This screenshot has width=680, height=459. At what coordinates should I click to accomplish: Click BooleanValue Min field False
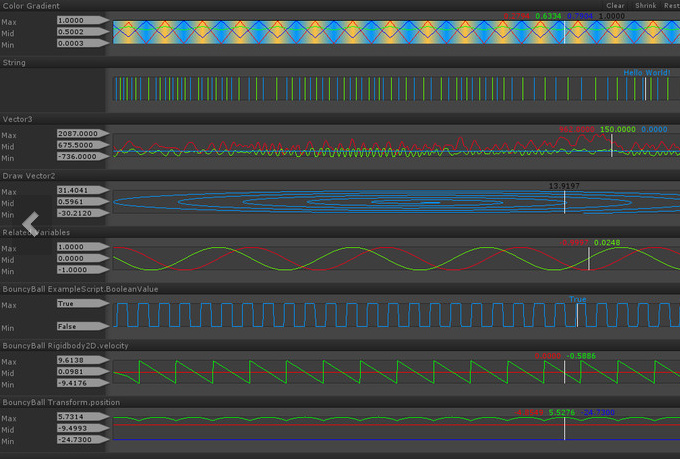[82, 326]
